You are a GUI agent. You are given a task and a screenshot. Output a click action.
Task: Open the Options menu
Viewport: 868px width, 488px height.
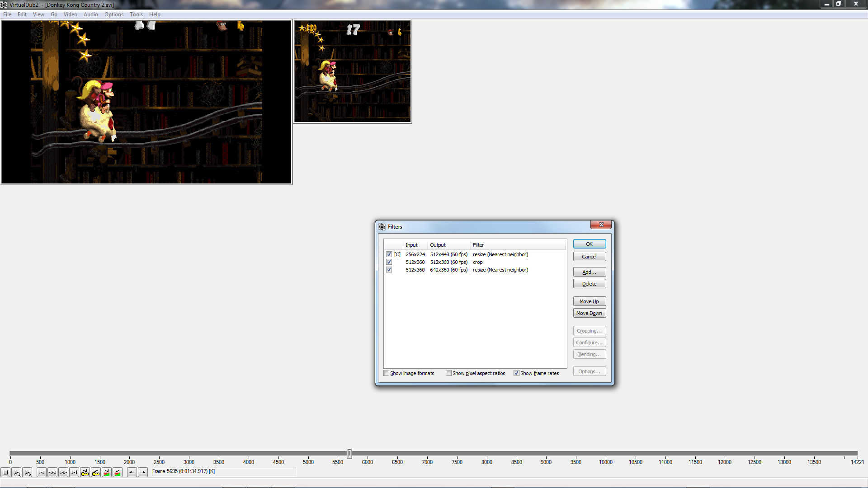(x=114, y=14)
